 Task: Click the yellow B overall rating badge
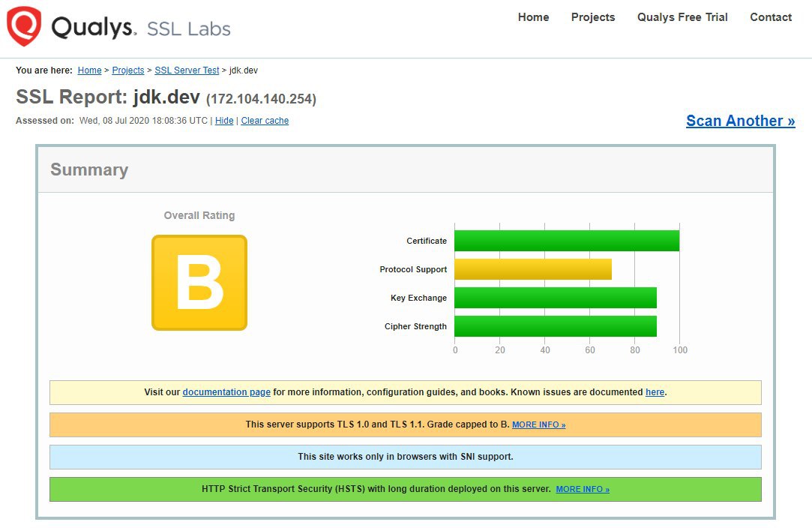(199, 283)
